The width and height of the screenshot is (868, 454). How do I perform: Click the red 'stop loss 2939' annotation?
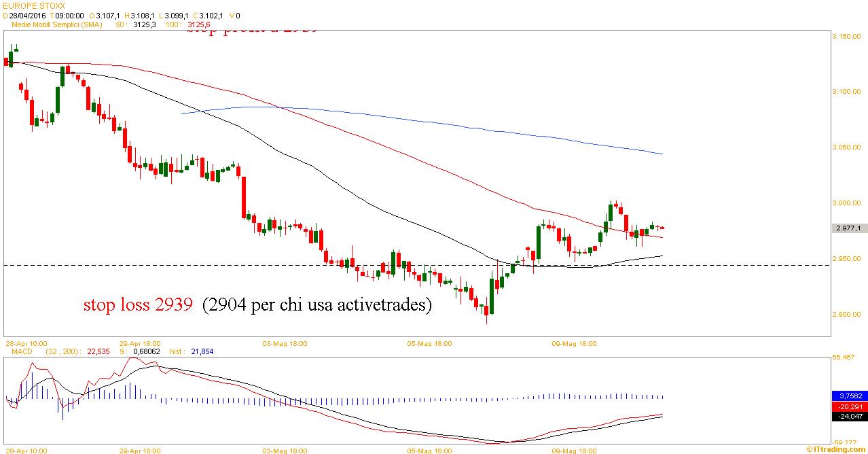[x=138, y=305]
